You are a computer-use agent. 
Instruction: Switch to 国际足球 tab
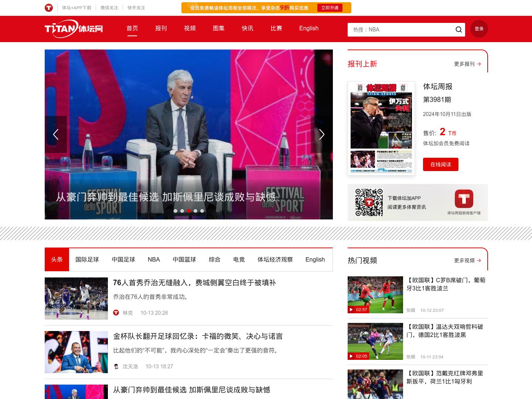87,260
